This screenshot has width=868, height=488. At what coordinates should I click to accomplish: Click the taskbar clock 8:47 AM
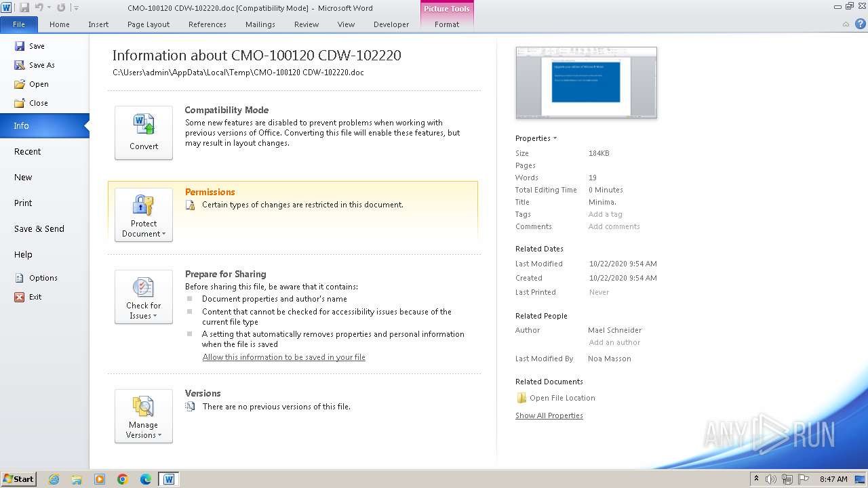click(x=833, y=479)
